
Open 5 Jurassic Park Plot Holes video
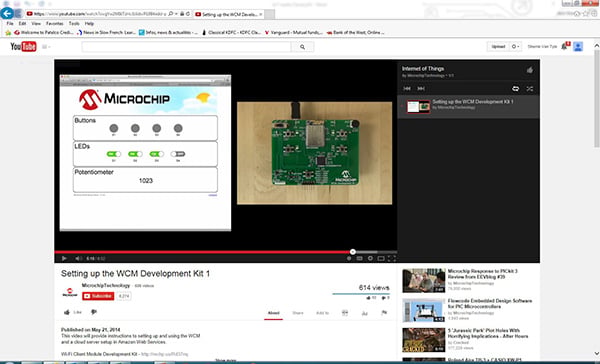(x=488, y=333)
